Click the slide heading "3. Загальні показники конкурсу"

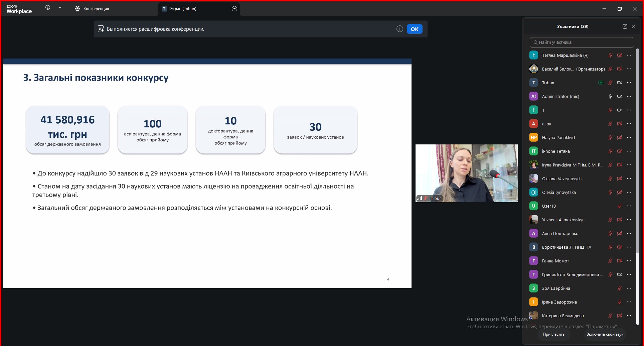tap(96, 78)
